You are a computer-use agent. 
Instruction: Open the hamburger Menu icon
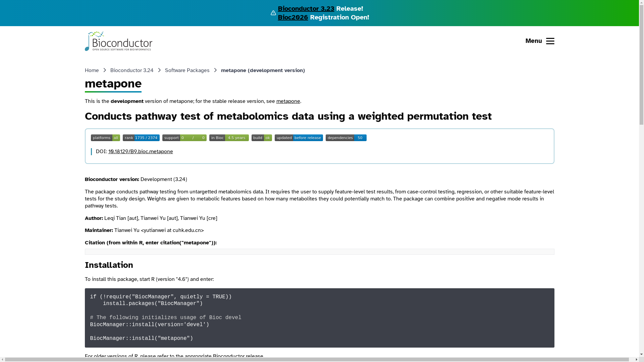(550, 41)
